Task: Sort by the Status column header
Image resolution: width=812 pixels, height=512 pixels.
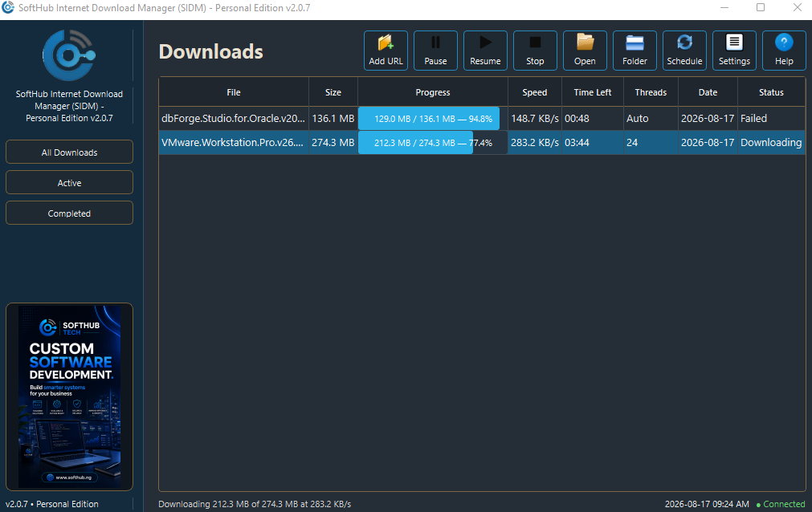Action: click(771, 92)
